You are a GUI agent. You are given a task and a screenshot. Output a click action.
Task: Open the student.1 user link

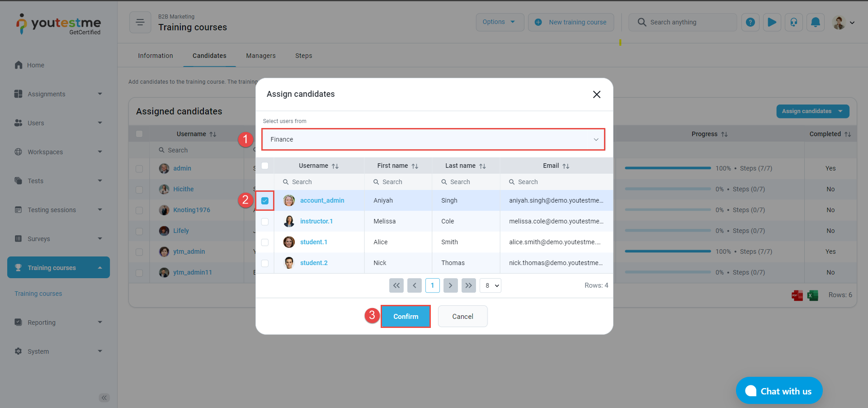314,242
